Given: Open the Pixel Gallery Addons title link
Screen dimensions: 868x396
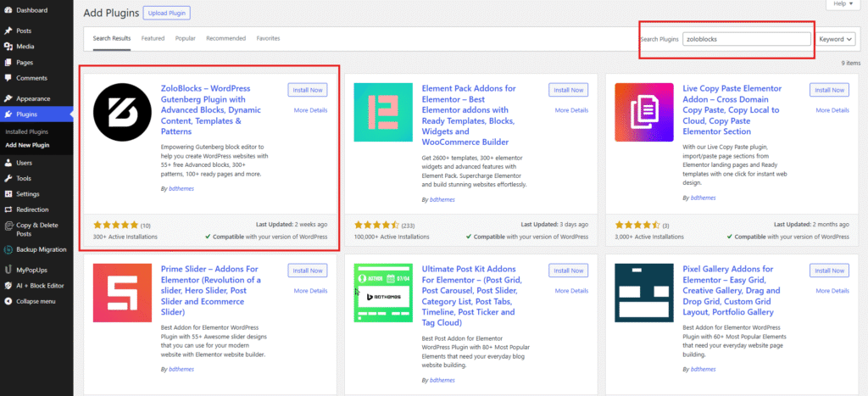Looking at the screenshot, I should tap(732, 291).
